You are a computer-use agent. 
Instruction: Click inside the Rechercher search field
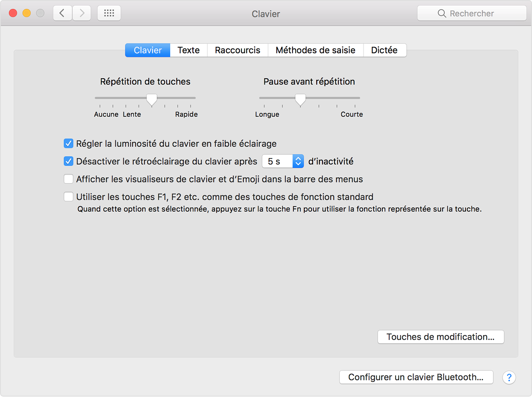click(478, 13)
